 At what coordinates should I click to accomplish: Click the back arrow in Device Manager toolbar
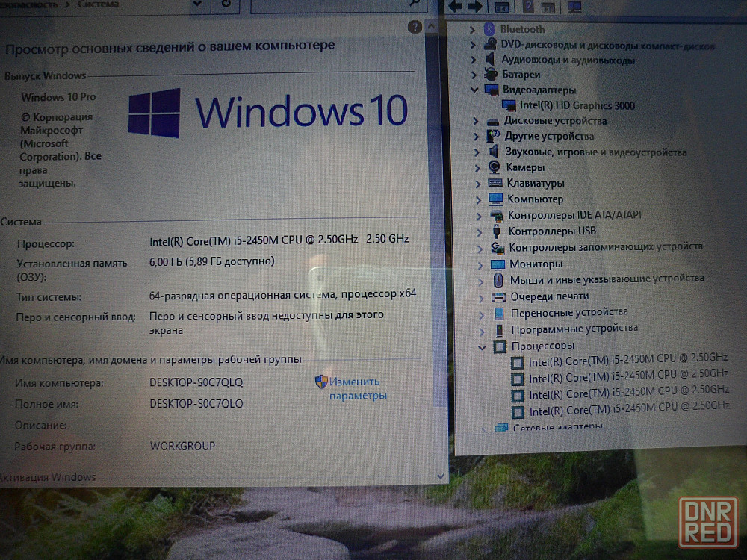(455, 7)
